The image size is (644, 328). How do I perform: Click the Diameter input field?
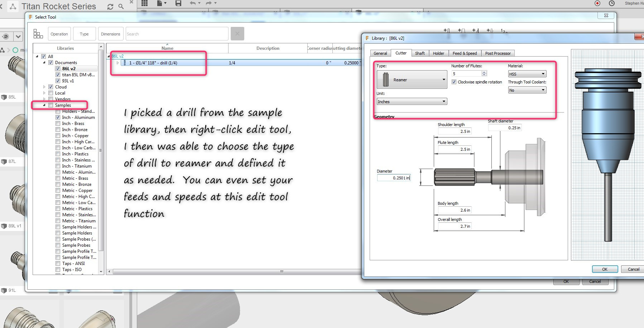tap(393, 178)
